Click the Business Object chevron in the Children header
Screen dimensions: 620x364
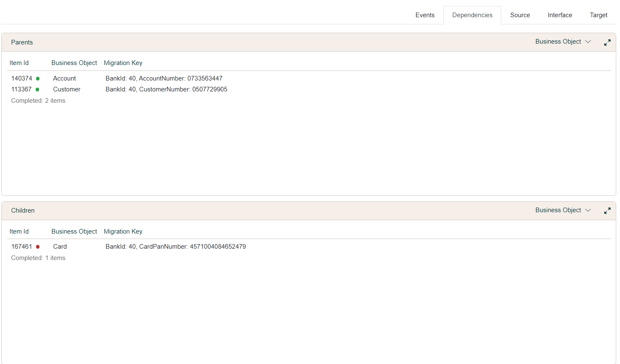pyautogui.click(x=588, y=210)
